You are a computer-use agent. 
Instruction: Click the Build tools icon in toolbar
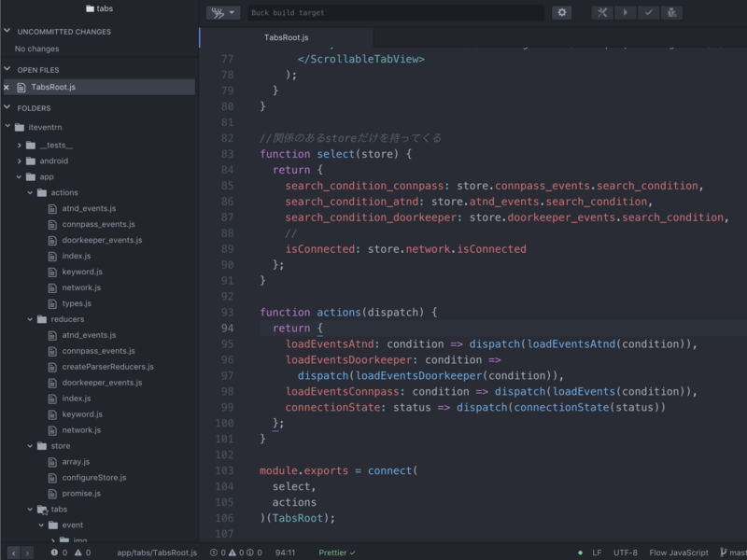click(x=602, y=13)
